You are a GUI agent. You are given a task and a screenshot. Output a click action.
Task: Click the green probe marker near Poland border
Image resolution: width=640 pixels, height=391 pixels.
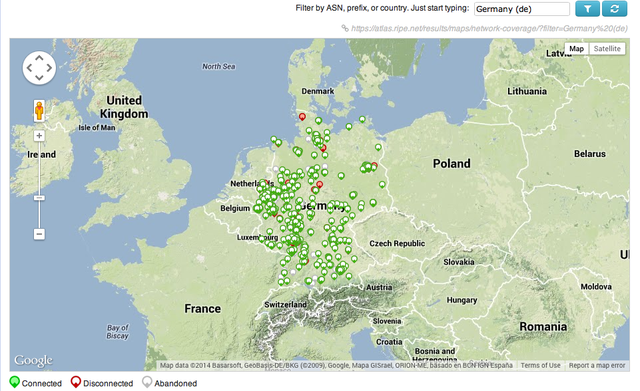click(378, 147)
